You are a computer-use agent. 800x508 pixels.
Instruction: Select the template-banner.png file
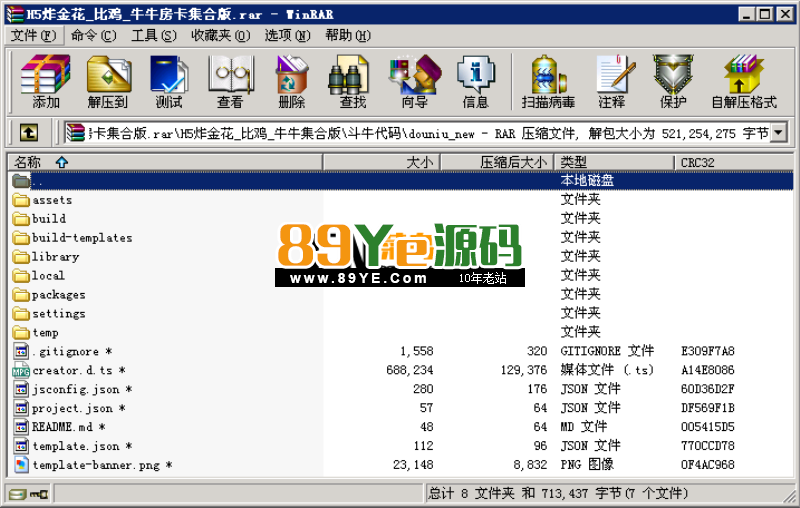tap(95, 465)
